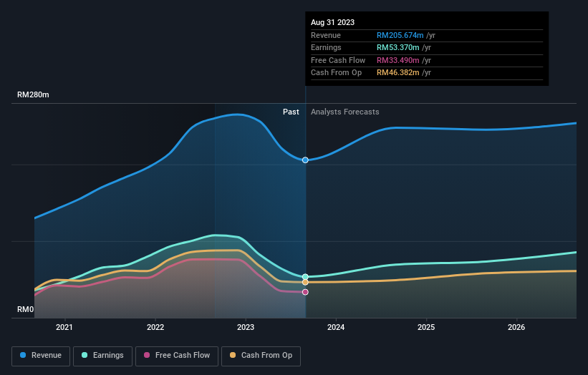Click the 2024 x-axis label
The height and width of the screenshot is (375, 588).
[336, 328]
